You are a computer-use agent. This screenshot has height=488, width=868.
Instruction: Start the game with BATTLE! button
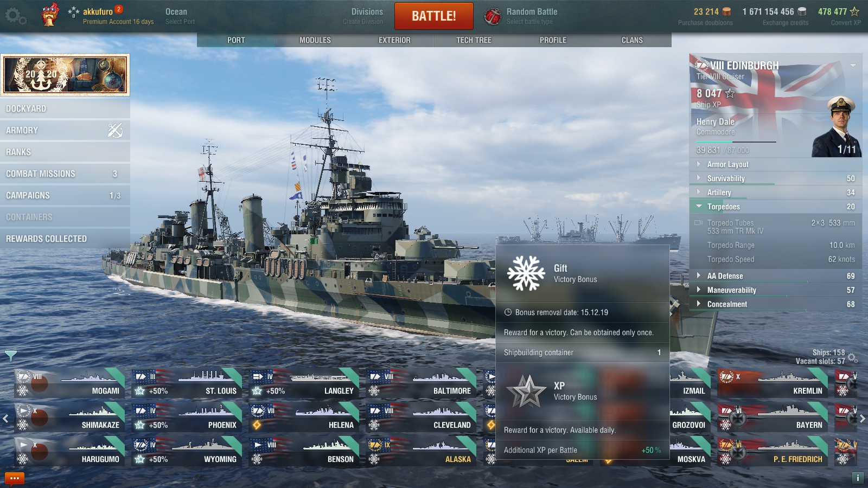pyautogui.click(x=434, y=16)
